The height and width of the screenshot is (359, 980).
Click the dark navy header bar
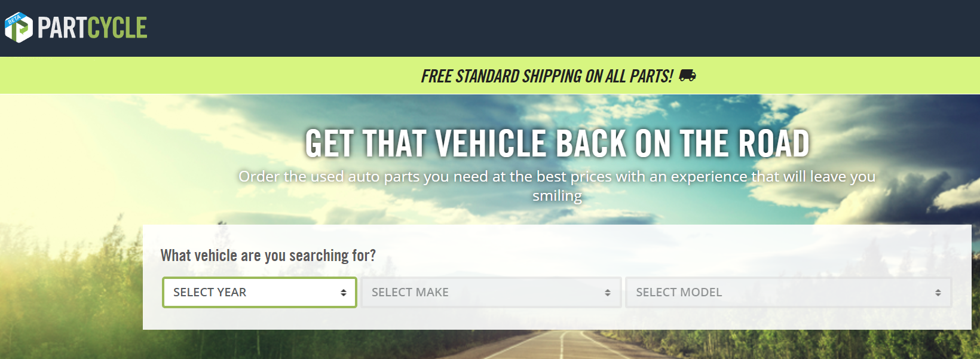click(538, 28)
